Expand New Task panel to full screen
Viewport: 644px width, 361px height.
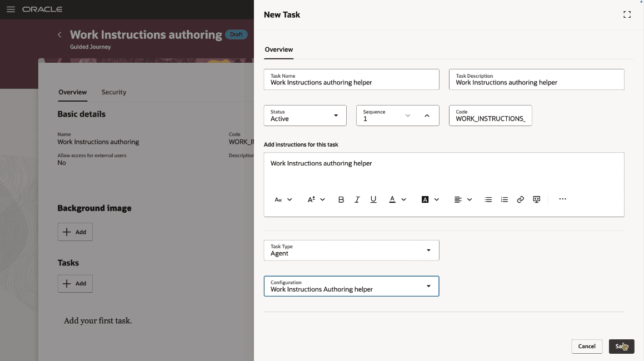[627, 15]
